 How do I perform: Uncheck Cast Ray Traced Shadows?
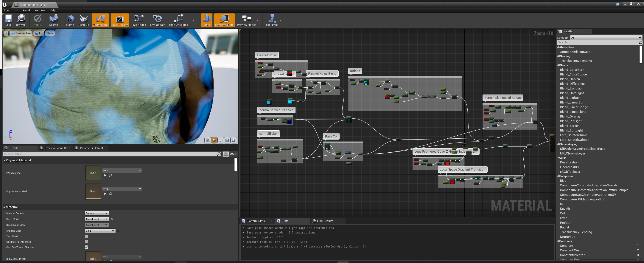point(86,247)
